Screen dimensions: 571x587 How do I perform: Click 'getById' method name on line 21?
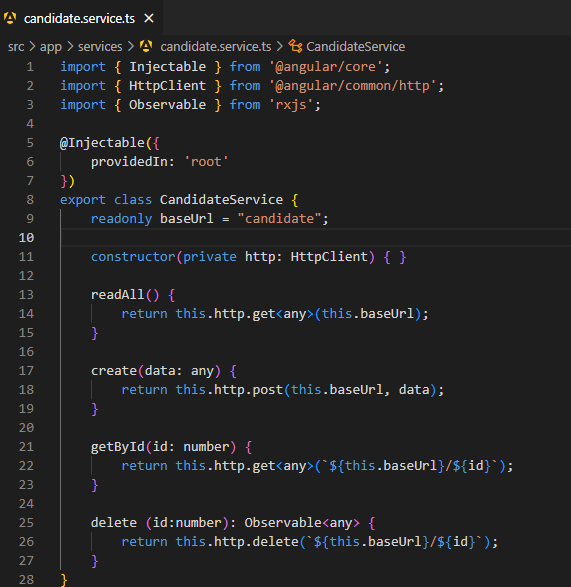click(x=118, y=447)
